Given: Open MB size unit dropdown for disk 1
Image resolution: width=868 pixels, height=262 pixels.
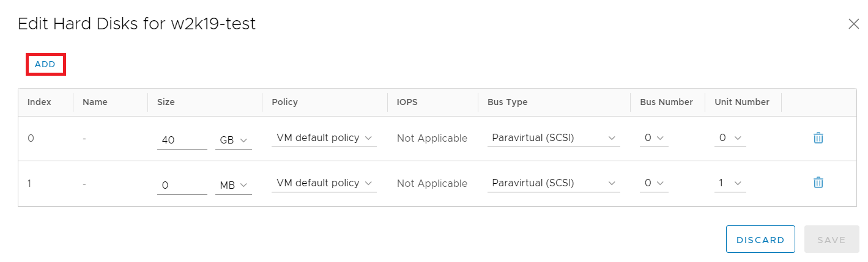Looking at the screenshot, I should (233, 184).
